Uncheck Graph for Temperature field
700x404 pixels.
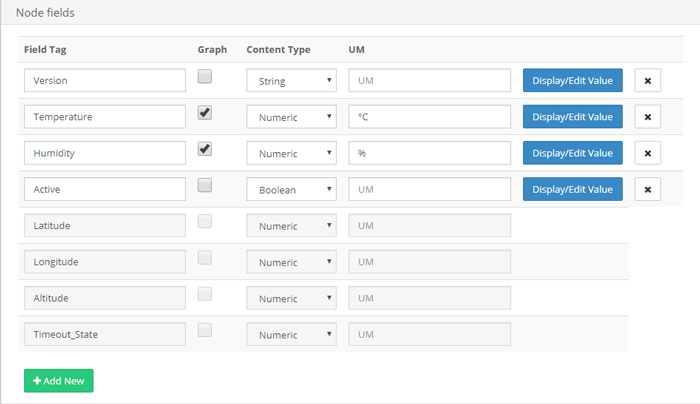(205, 113)
